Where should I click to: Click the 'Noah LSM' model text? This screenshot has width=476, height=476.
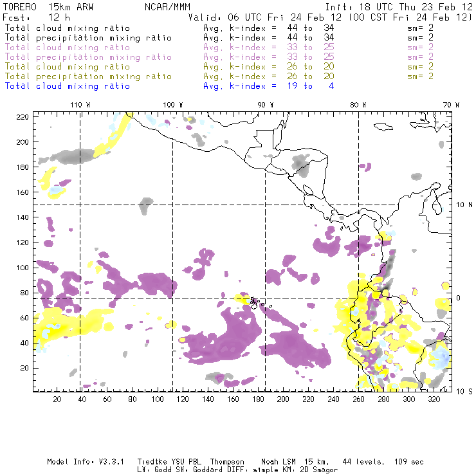pyautogui.click(x=279, y=462)
